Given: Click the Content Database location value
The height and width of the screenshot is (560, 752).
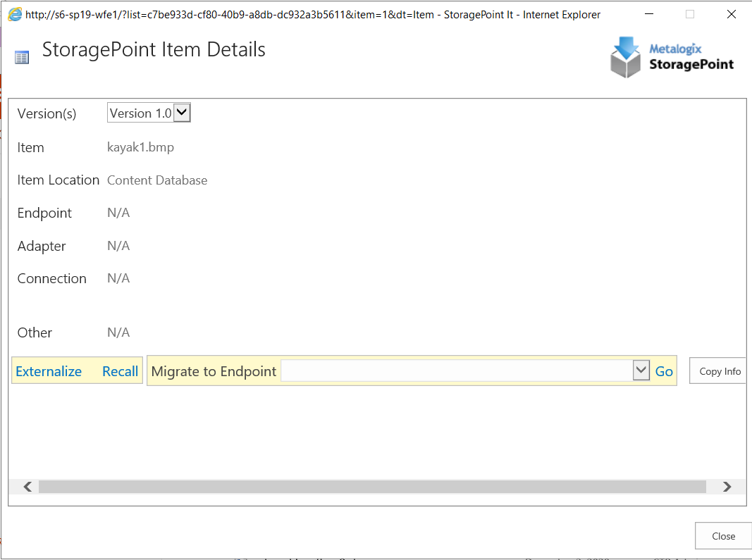Looking at the screenshot, I should (x=157, y=180).
